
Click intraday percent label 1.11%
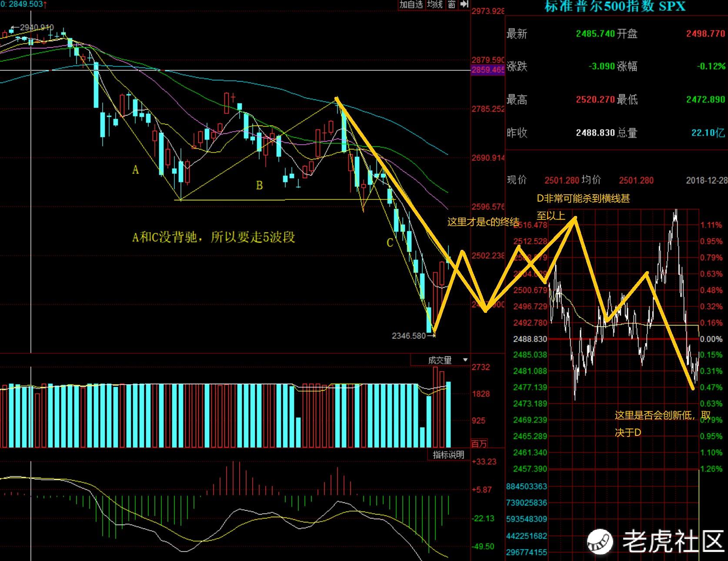(711, 225)
